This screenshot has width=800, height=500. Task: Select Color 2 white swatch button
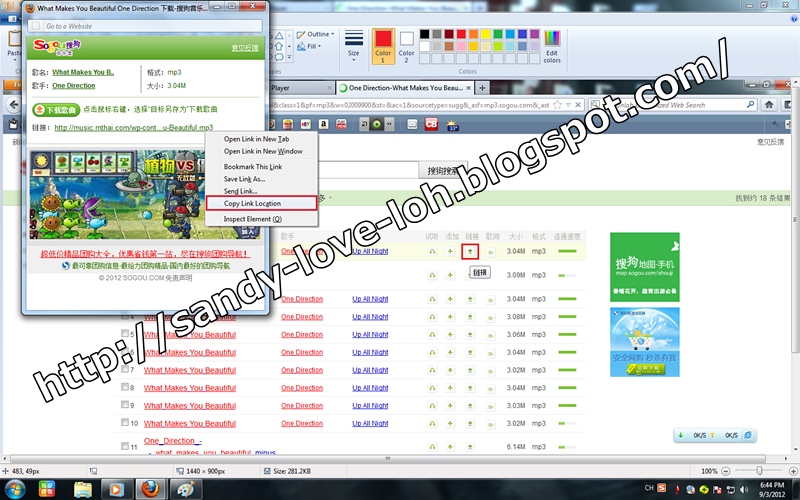pos(406,46)
